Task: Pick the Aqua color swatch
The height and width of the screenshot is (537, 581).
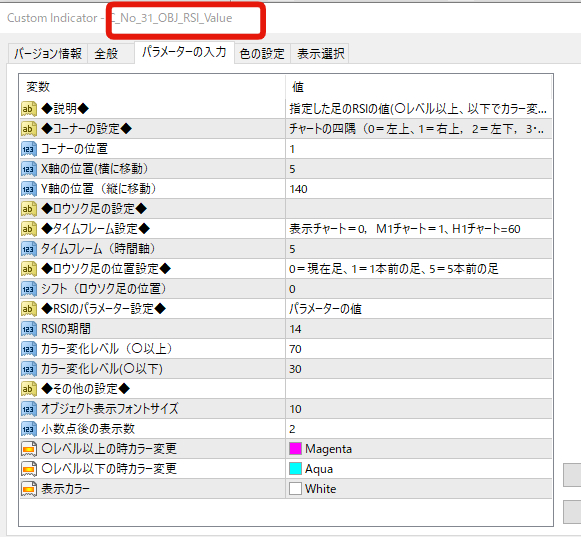Action: pyautogui.click(x=295, y=469)
